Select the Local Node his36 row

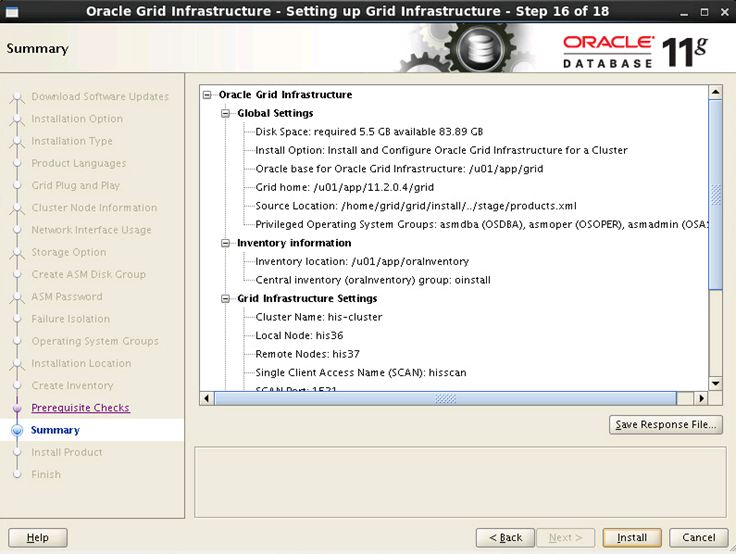[x=299, y=336]
